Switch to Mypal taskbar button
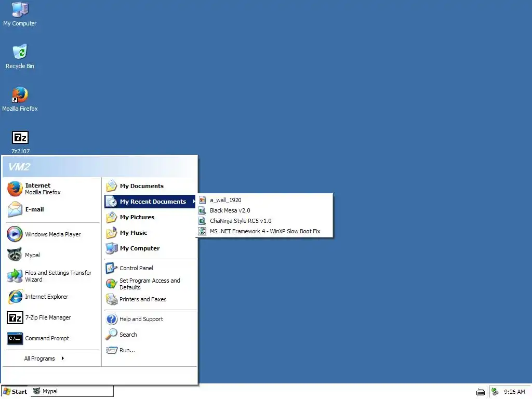This screenshot has height=399, width=532. (x=73, y=391)
